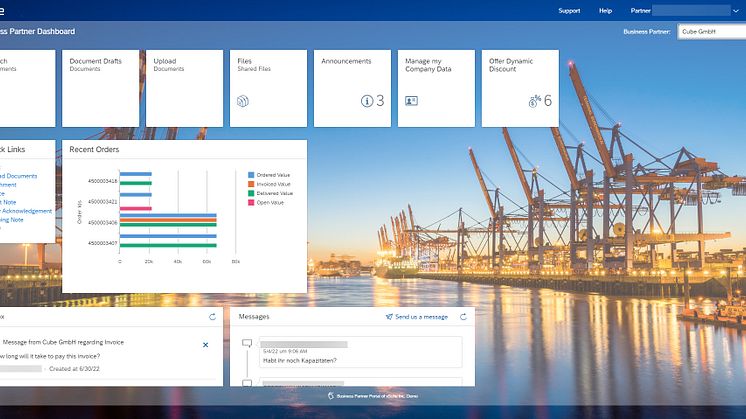Dismiss the Cube GmbH invoice message
This screenshot has width=746, height=419.
(205, 344)
